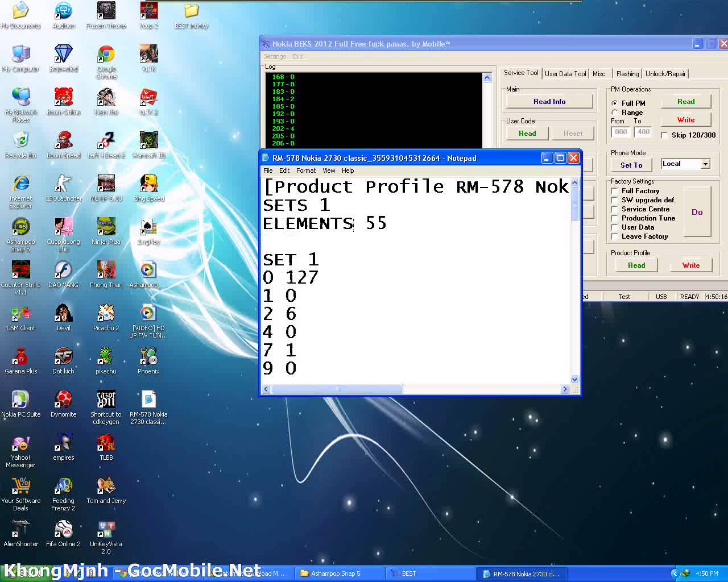Enable the User Data factory setting
Screen dimensions: 728x582
pos(614,227)
